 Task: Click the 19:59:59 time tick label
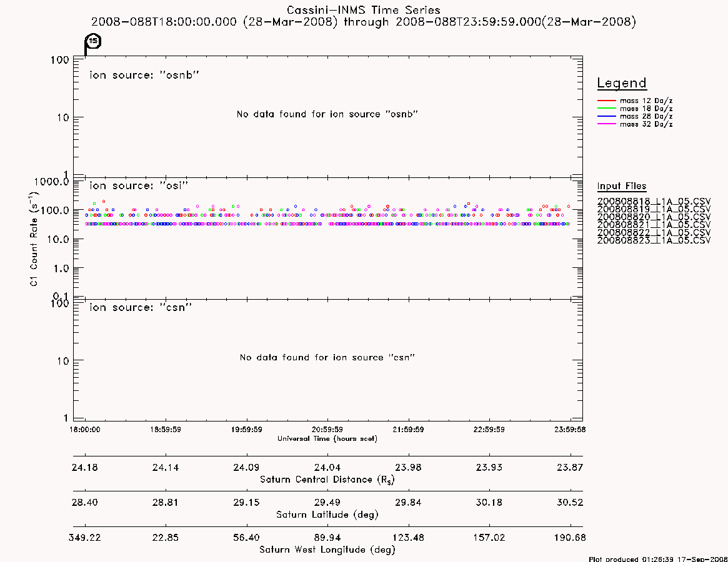[x=247, y=430]
